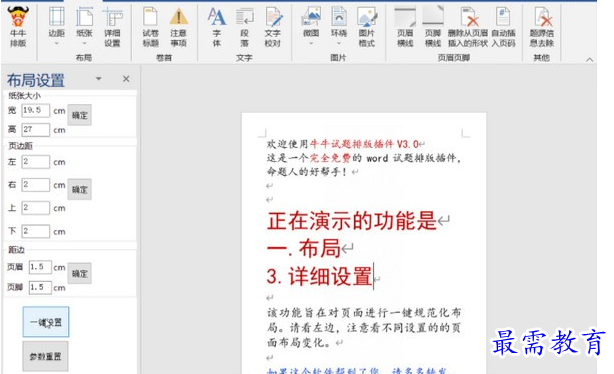Expand the 微图 dropdown arrow
614x374 pixels.
[311, 43]
